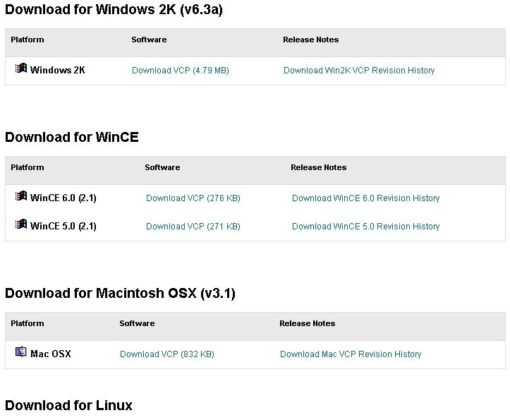This screenshot has width=510, height=420.
Task: Open Mac VCP Revision History link
Action: point(350,354)
